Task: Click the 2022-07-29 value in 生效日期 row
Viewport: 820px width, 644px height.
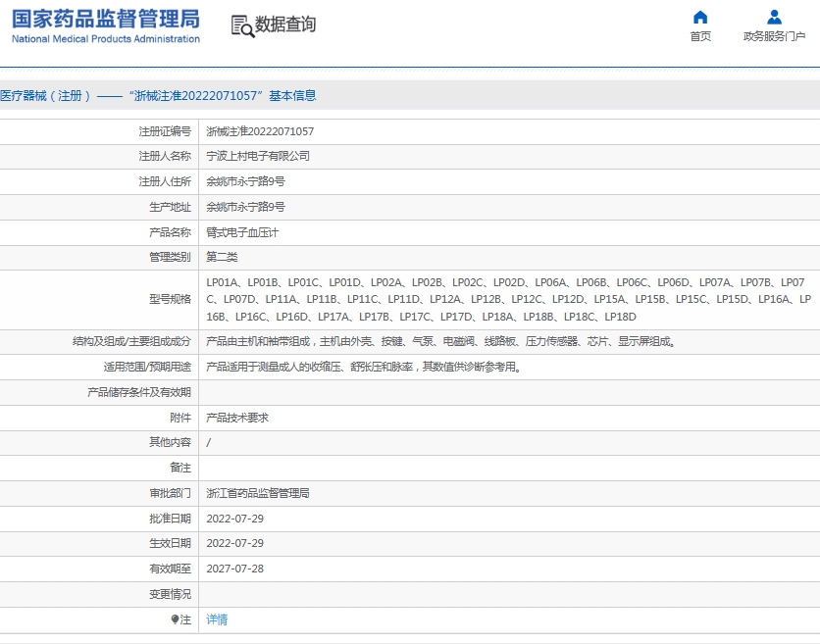Action: pyautogui.click(x=234, y=544)
